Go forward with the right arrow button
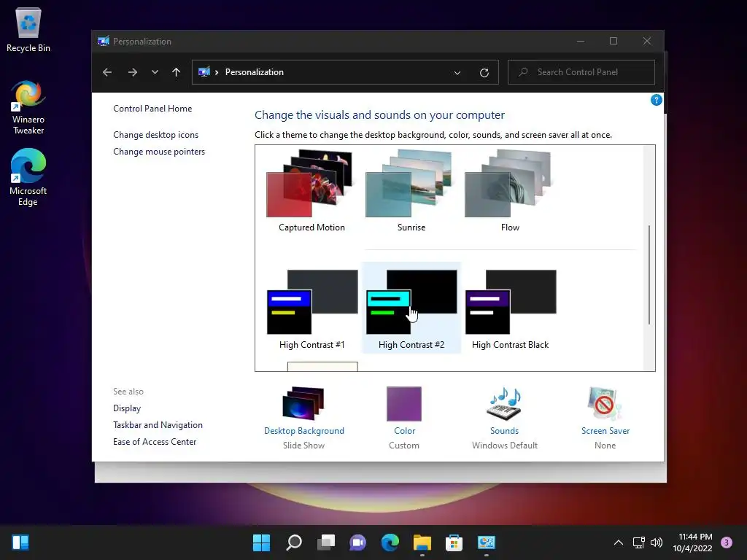The width and height of the screenshot is (747, 560). pos(133,72)
